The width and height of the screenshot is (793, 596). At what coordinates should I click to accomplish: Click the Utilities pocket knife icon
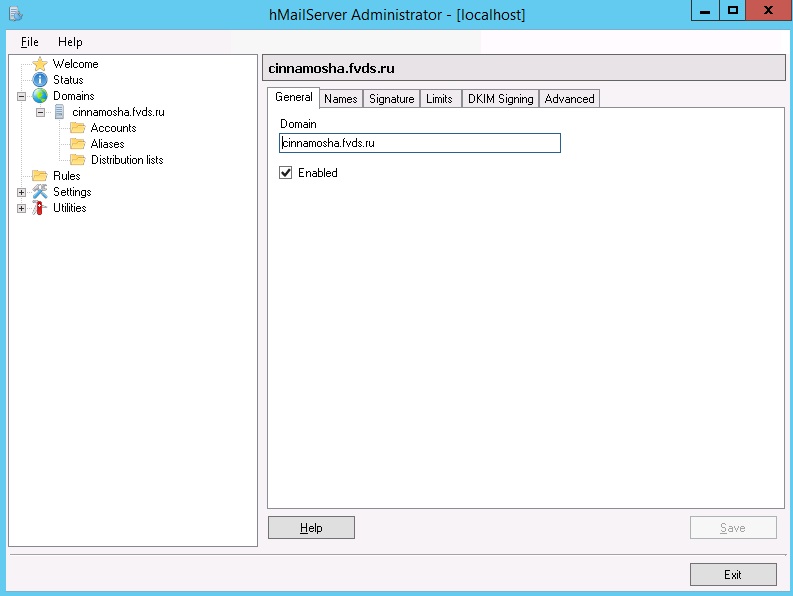coord(39,208)
